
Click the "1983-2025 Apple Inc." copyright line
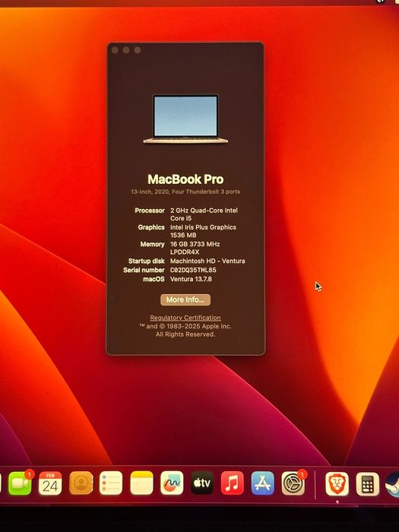click(x=185, y=326)
